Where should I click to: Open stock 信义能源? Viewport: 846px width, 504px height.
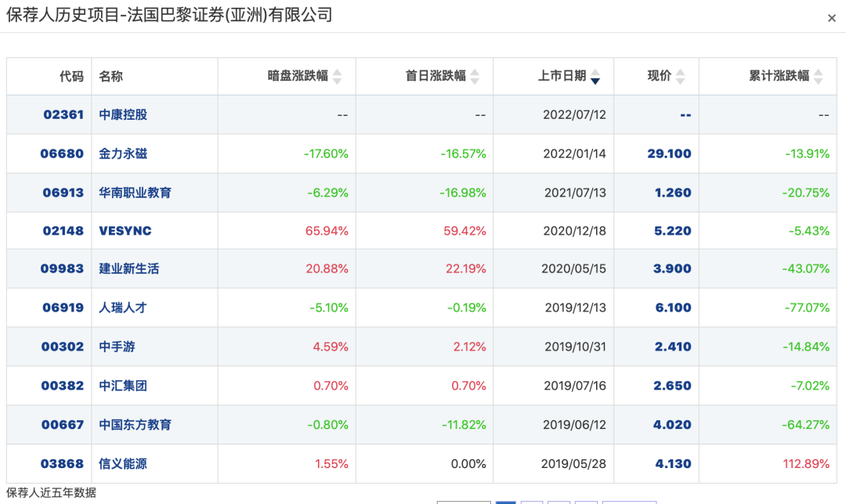click(123, 463)
